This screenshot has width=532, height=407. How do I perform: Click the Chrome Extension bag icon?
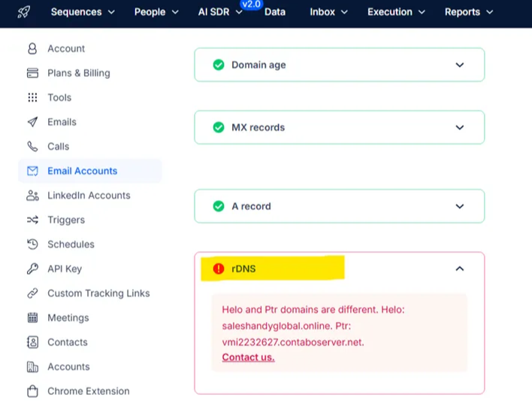pos(32,391)
